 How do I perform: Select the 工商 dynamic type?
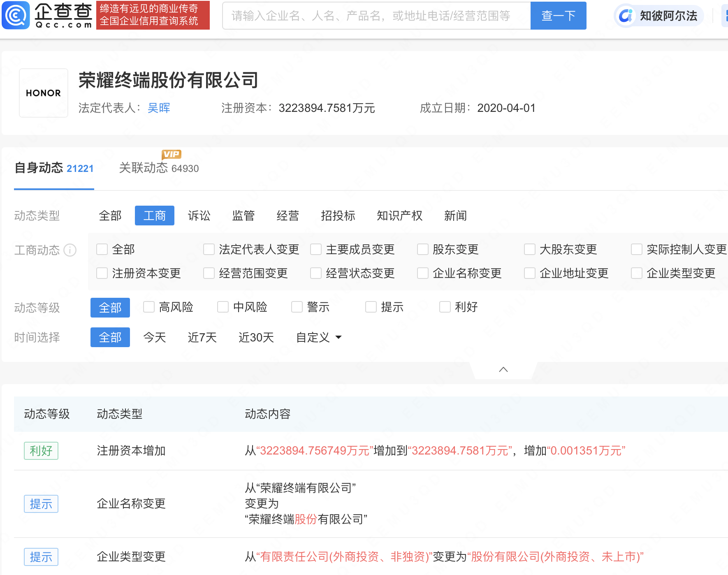coord(155,216)
